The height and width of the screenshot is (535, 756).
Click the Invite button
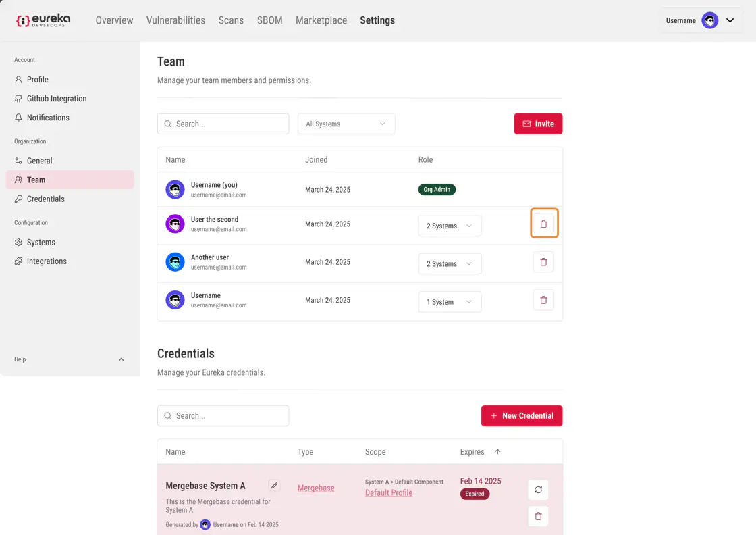[538, 124]
